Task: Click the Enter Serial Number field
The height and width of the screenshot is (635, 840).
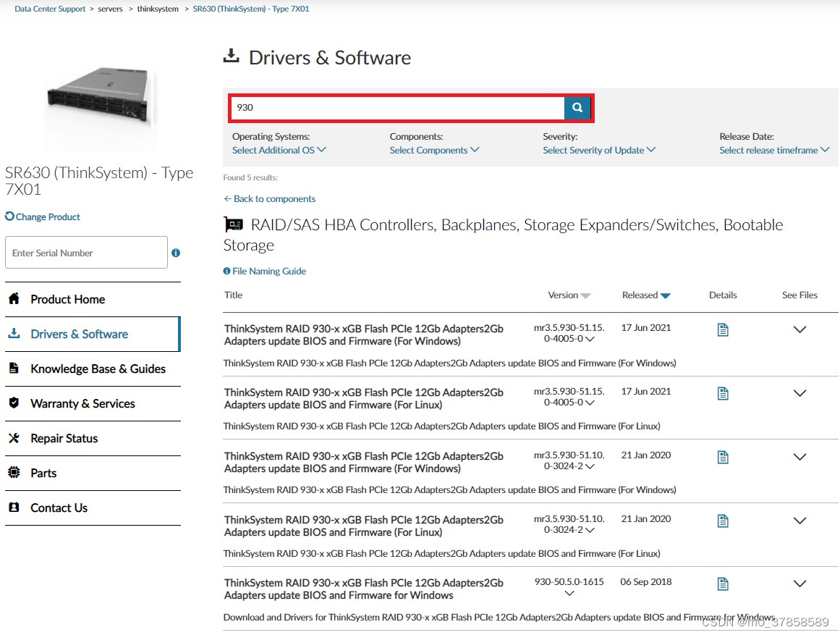Action: tap(86, 253)
